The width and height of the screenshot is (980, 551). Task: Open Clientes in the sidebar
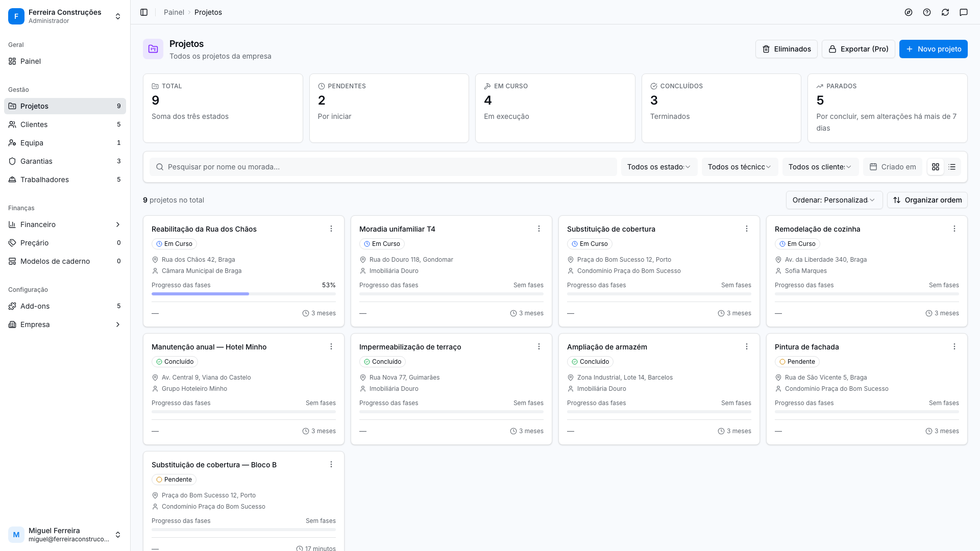pyautogui.click(x=65, y=124)
